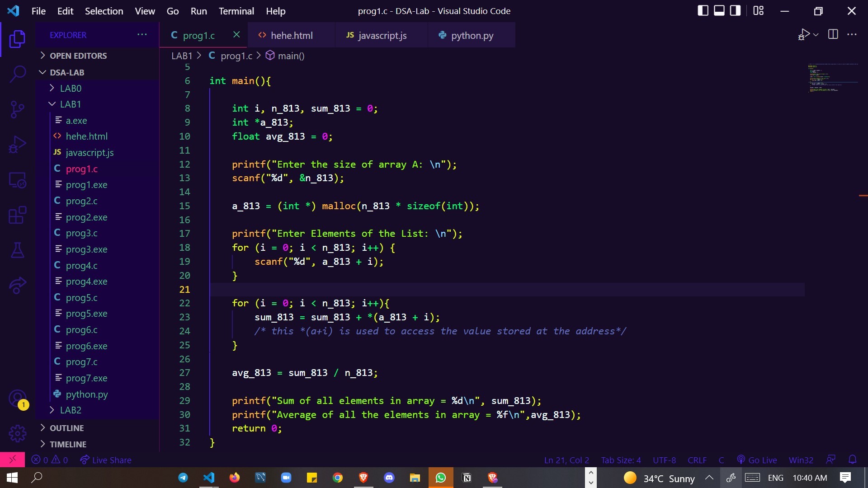This screenshot has width=868, height=488.
Task: Open the Source Control view
Action: tap(17, 109)
